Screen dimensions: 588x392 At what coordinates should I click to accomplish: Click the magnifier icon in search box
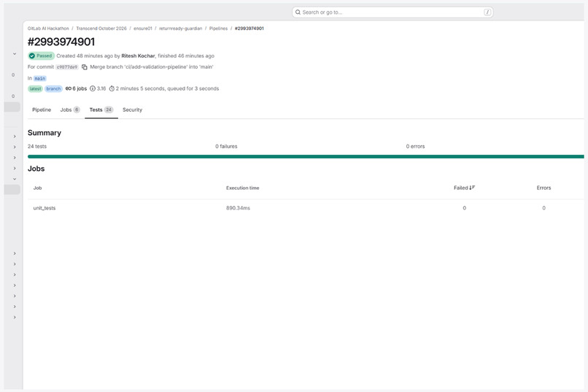298,12
